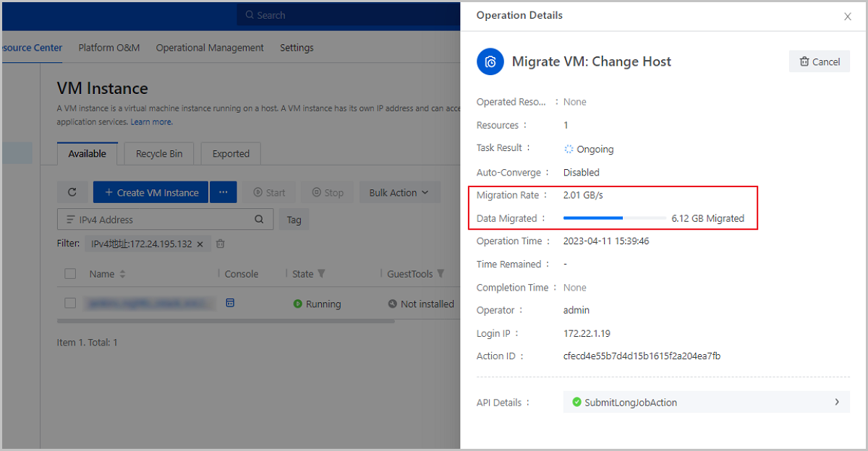The width and height of the screenshot is (868, 451).
Task: Close the Operation Details panel
Action: [848, 17]
